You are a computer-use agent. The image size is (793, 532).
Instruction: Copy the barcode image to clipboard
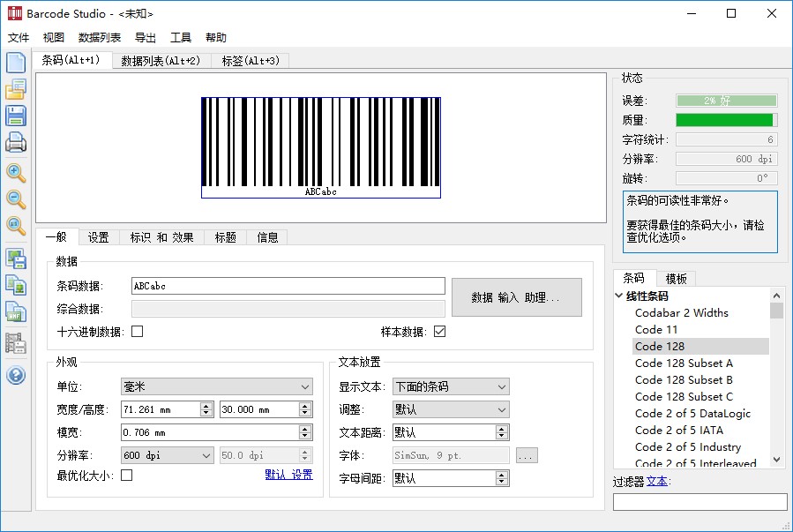pyautogui.click(x=15, y=285)
